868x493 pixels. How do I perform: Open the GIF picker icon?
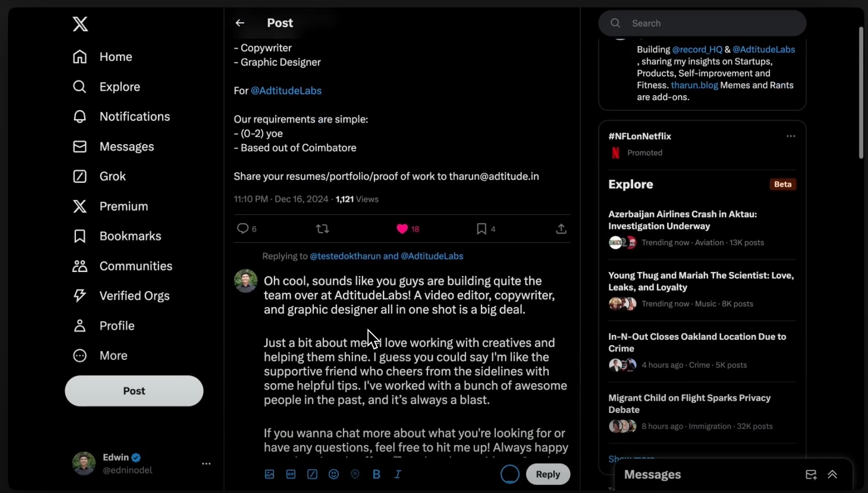pyautogui.click(x=291, y=474)
